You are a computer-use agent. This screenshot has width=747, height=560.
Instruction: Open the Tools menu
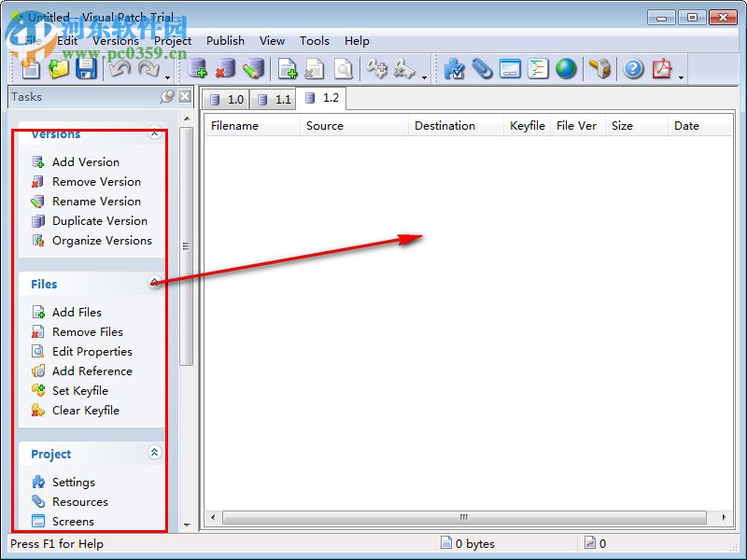click(315, 41)
